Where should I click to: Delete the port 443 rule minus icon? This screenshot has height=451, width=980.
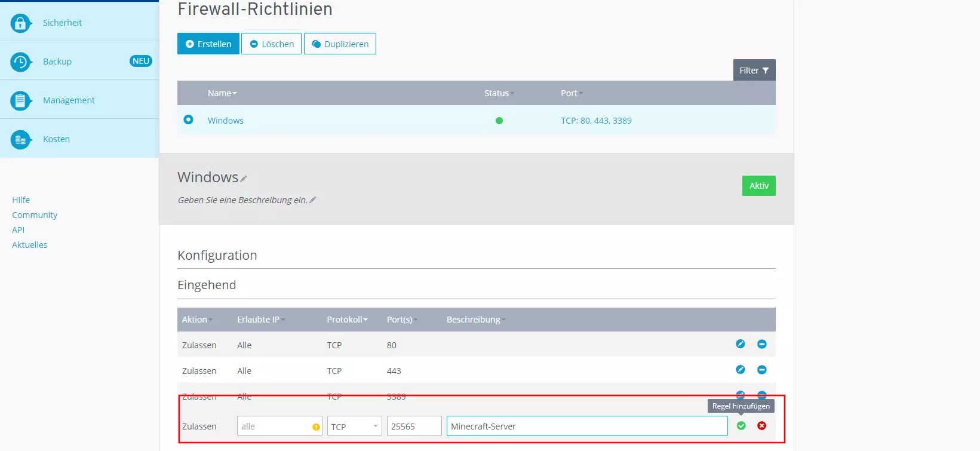[761, 370]
